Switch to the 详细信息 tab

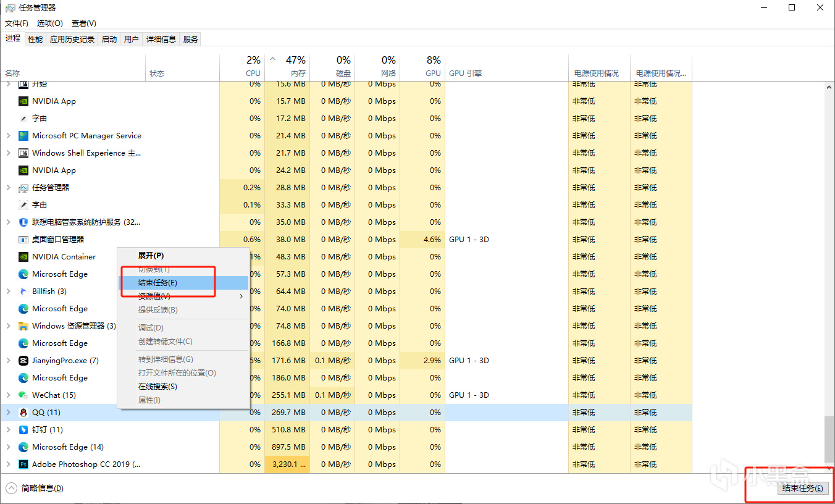pyautogui.click(x=161, y=40)
